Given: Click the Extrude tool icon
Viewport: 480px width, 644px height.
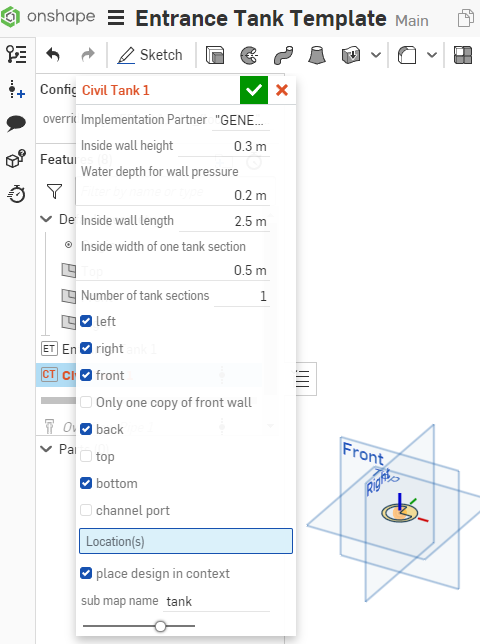Looking at the screenshot, I should (215, 55).
